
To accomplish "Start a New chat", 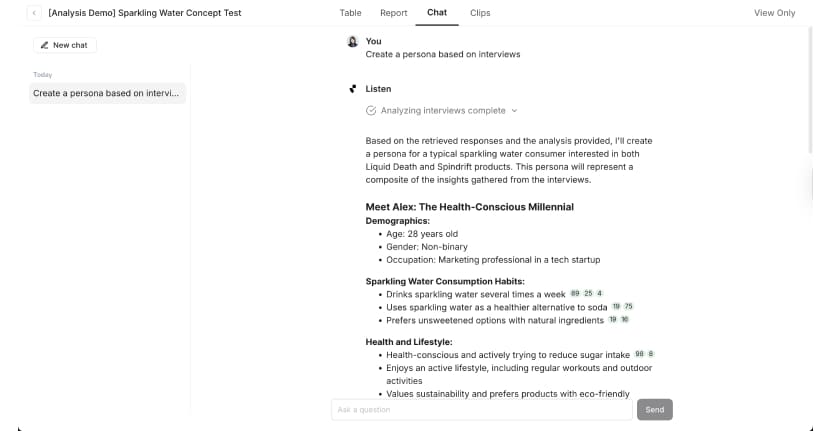I will point(65,45).
